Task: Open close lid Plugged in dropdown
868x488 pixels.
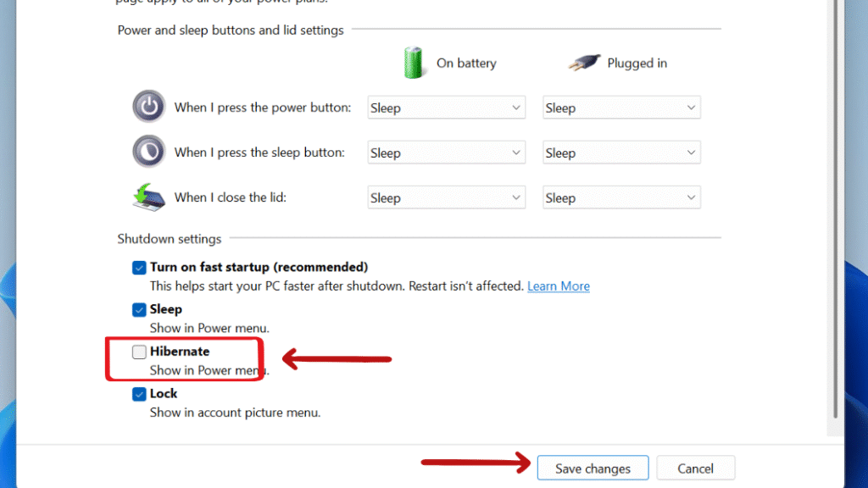Action: [621, 197]
